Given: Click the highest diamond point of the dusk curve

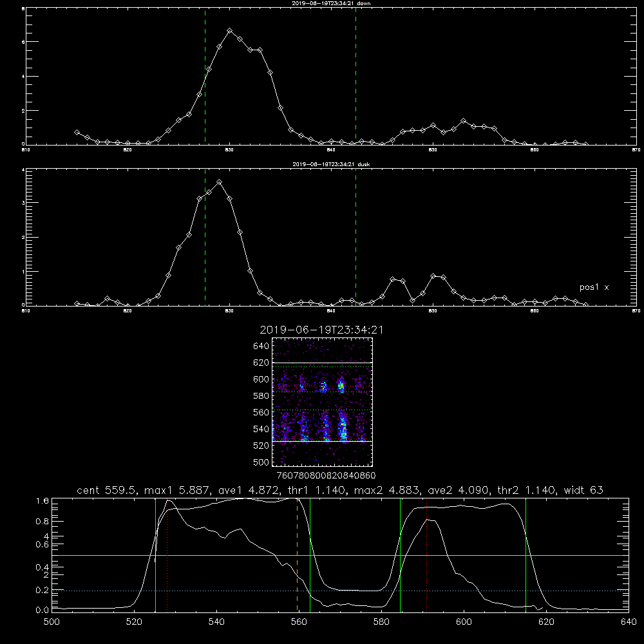Looking at the screenshot, I should coord(220,182).
